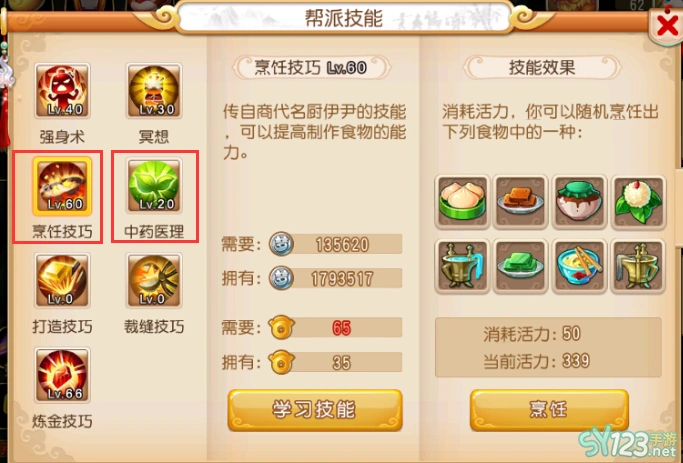Viewport: 683px width, 463px height.
Task: Tap the green jelly plate item
Action: [521, 266]
